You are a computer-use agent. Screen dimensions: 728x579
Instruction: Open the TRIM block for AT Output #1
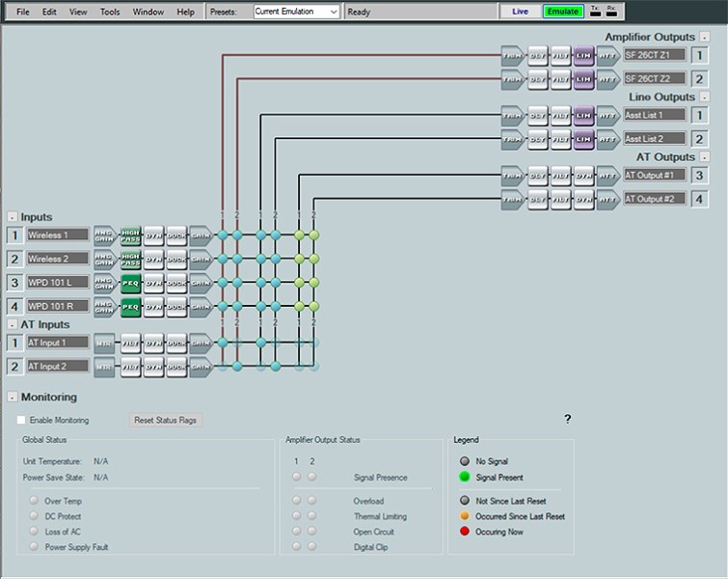coord(512,175)
